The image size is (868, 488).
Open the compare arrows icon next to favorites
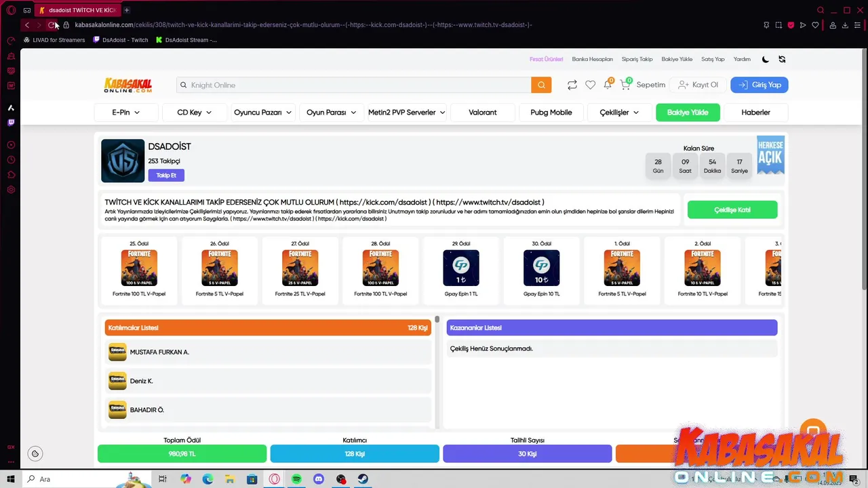pyautogui.click(x=572, y=85)
